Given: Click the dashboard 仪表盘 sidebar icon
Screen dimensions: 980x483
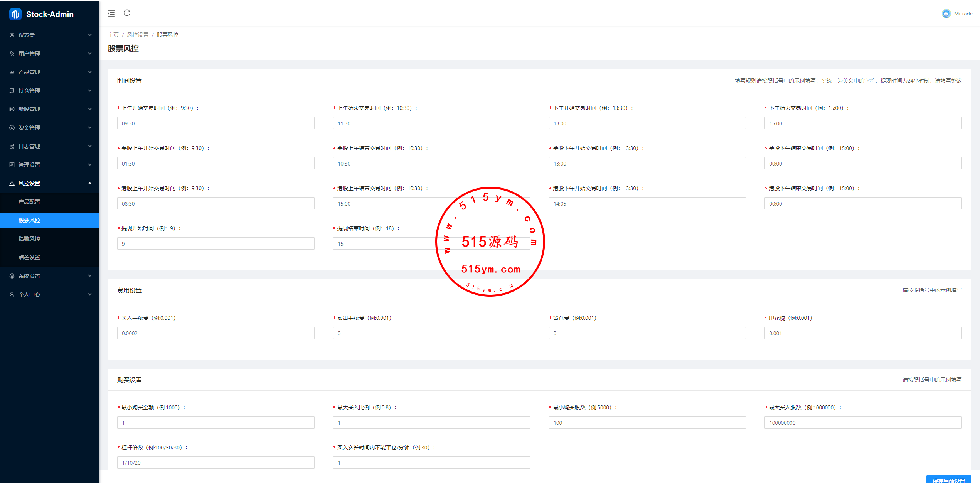Looking at the screenshot, I should (12, 35).
